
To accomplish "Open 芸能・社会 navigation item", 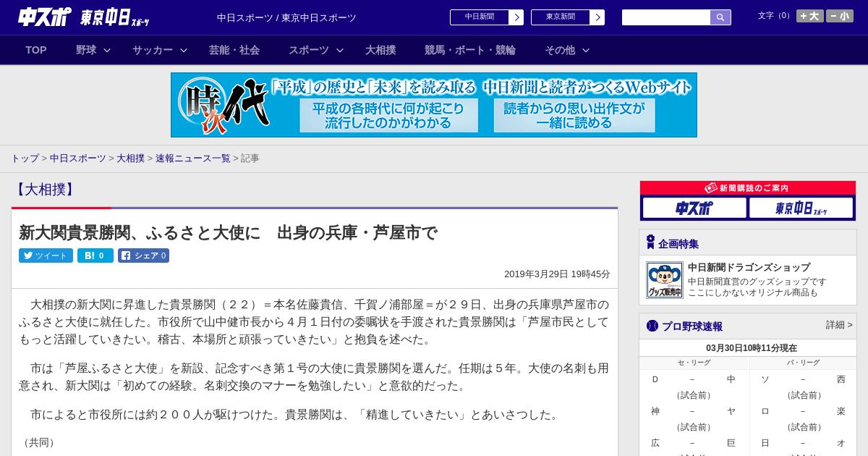I will [234, 50].
